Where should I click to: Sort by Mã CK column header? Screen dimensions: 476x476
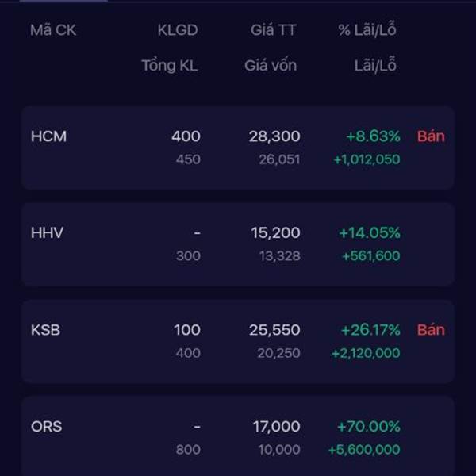[x=53, y=30]
